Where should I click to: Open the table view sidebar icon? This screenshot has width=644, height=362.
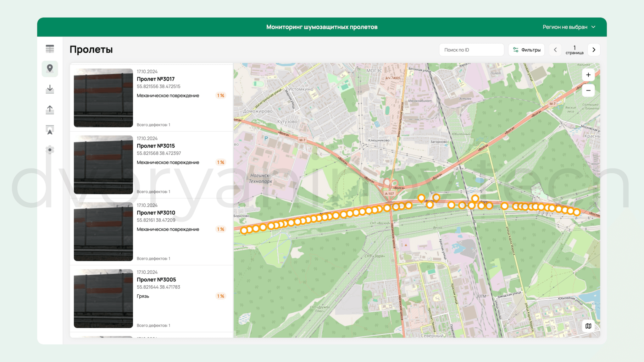pyautogui.click(x=50, y=49)
